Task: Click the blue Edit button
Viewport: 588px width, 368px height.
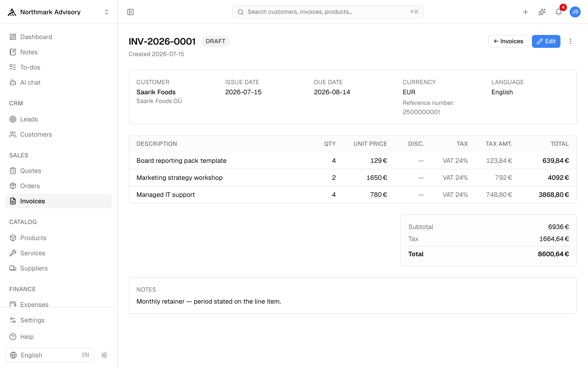Action: (x=546, y=41)
